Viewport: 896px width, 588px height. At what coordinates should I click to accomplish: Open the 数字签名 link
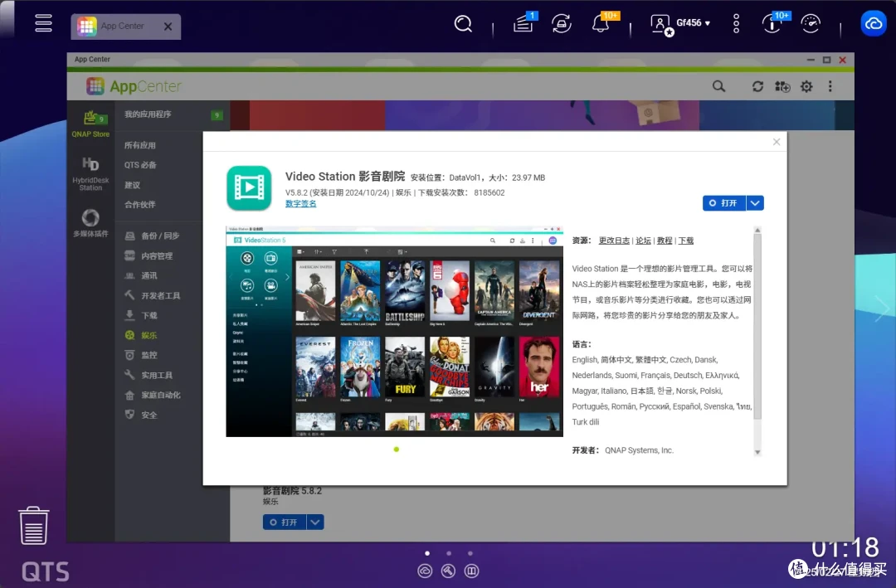[300, 203]
